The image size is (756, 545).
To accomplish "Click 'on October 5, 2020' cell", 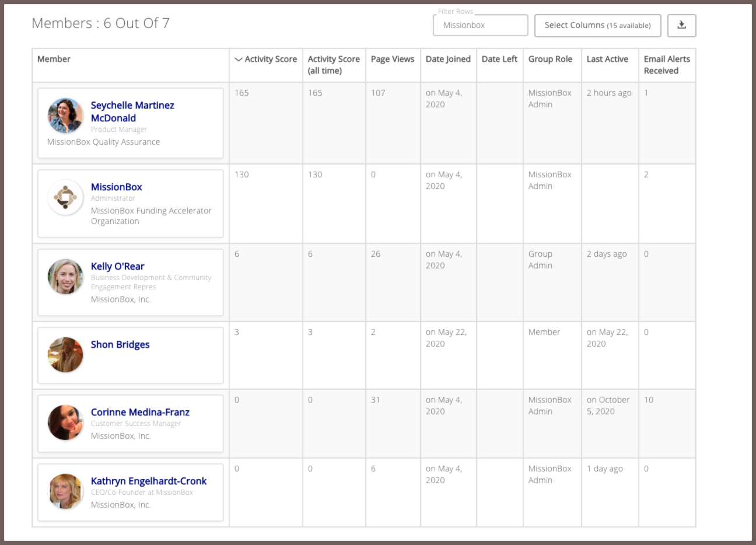I will tap(608, 406).
